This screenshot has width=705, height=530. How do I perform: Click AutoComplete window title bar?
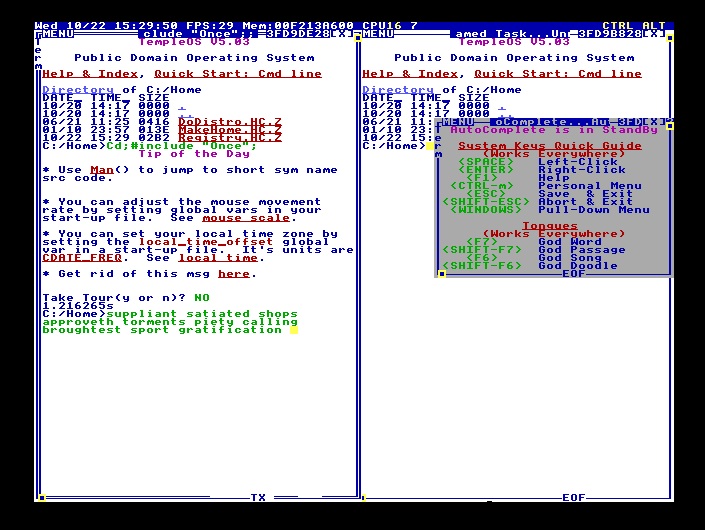click(x=550, y=122)
